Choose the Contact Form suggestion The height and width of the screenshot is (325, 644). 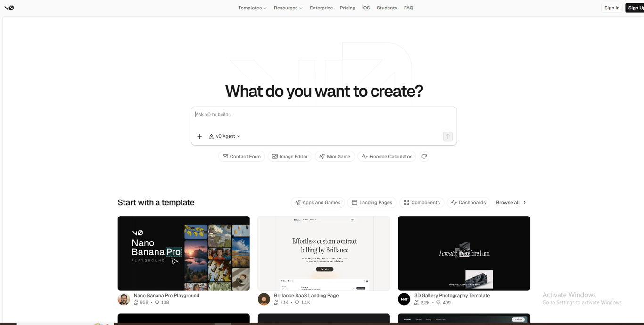241,157
